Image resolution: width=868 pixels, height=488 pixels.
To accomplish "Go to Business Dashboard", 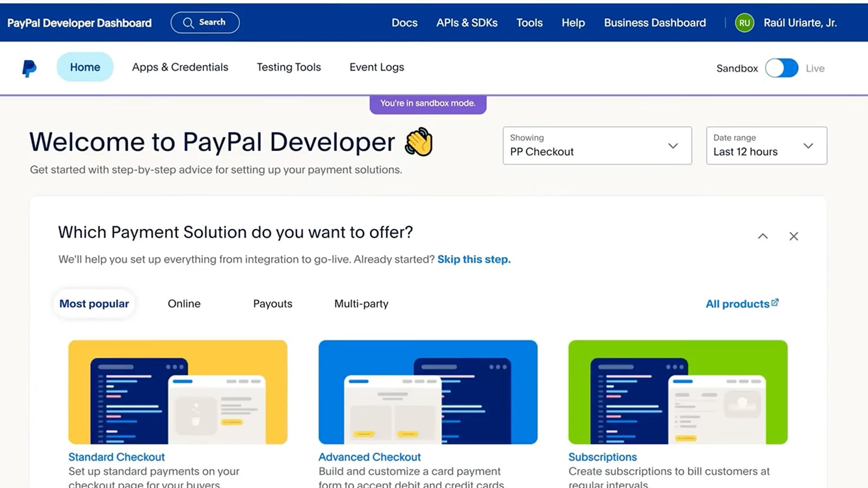I will pyautogui.click(x=655, y=23).
